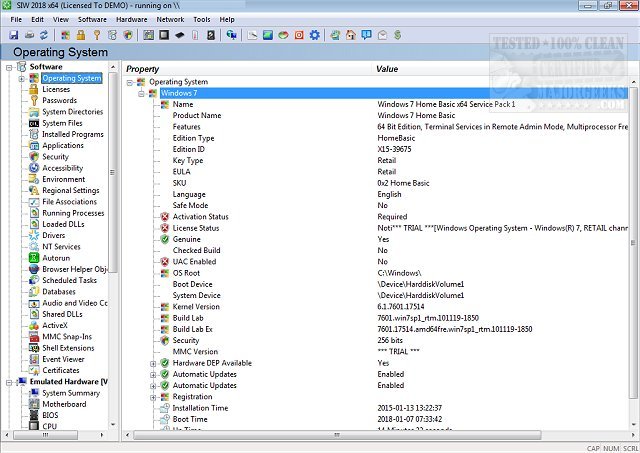Viewport: 640px width, 453px height.
Task: Click the Value column header
Action: pyautogui.click(x=387, y=69)
